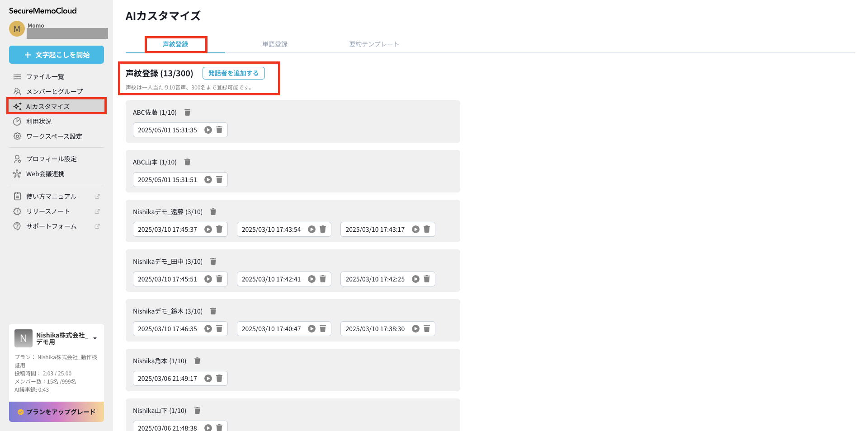This screenshot has width=868, height=431.
Task: Delete the Nishikaデモ_鈴木 speaker
Action: 213,311
